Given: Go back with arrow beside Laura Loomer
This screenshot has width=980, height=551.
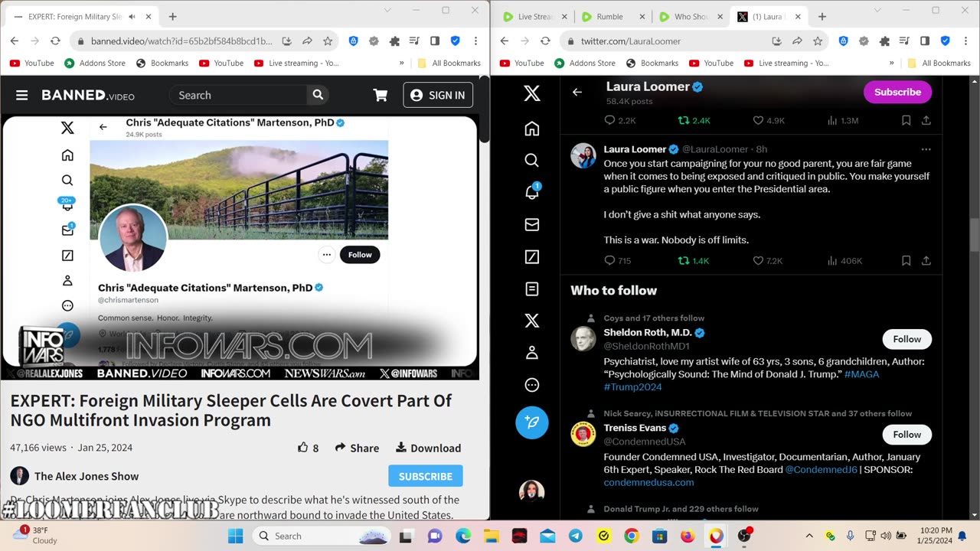Looking at the screenshot, I should pyautogui.click(x=577, y=92).
